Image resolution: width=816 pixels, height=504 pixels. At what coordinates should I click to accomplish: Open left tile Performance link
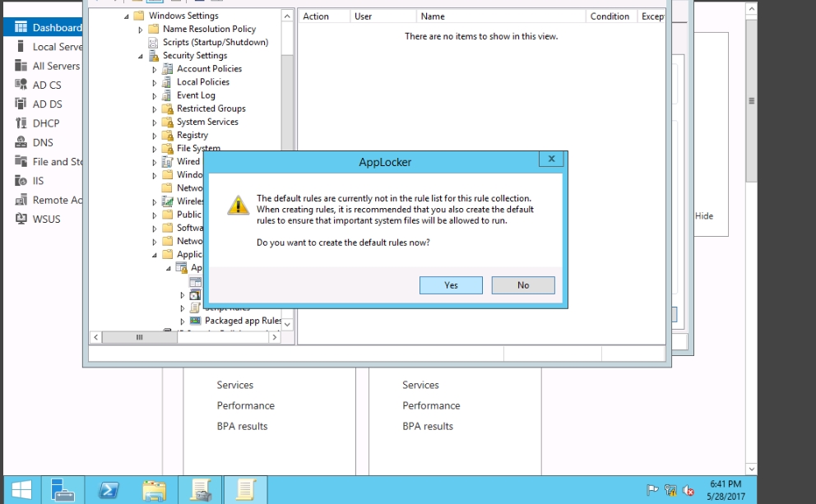pos(246,405)
